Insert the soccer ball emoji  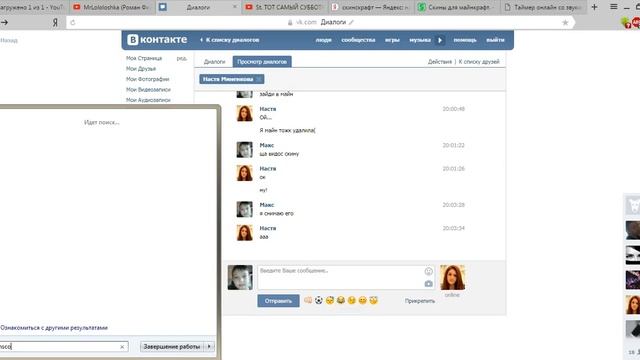pos(319,300)
